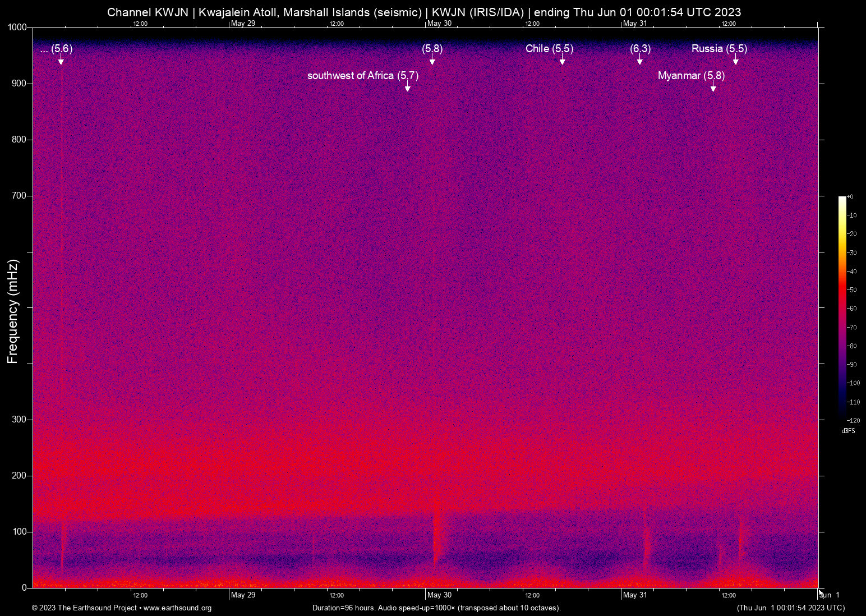866x616 pixels.
Task: Click the arrow beneath southwest of Africa (5.7)
Action: 408,87
